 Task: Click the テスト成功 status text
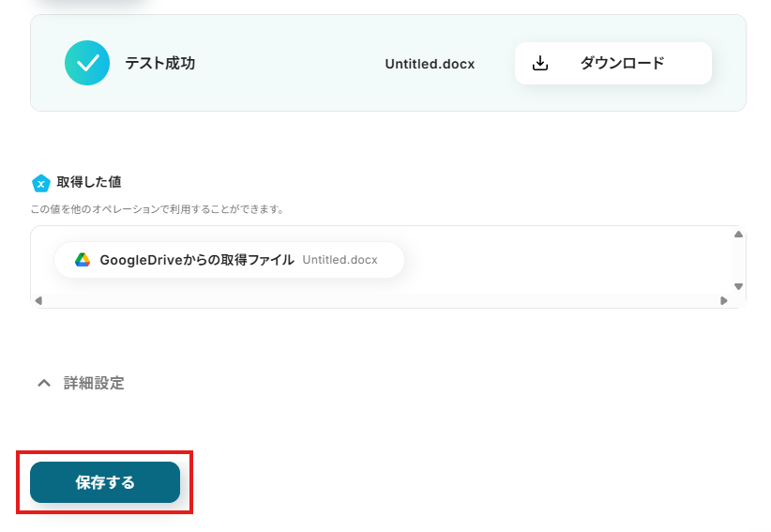pyautogui.click(x=159, y=63)
